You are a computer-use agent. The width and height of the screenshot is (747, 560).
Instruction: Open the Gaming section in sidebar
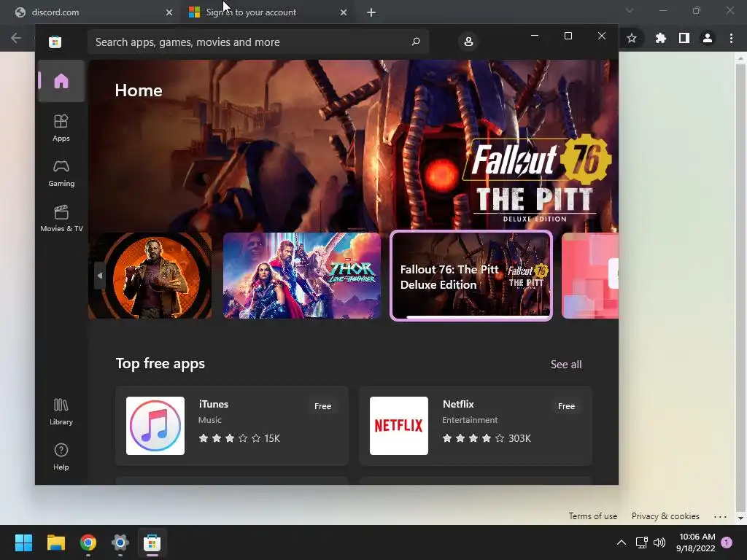pos(61,174)
